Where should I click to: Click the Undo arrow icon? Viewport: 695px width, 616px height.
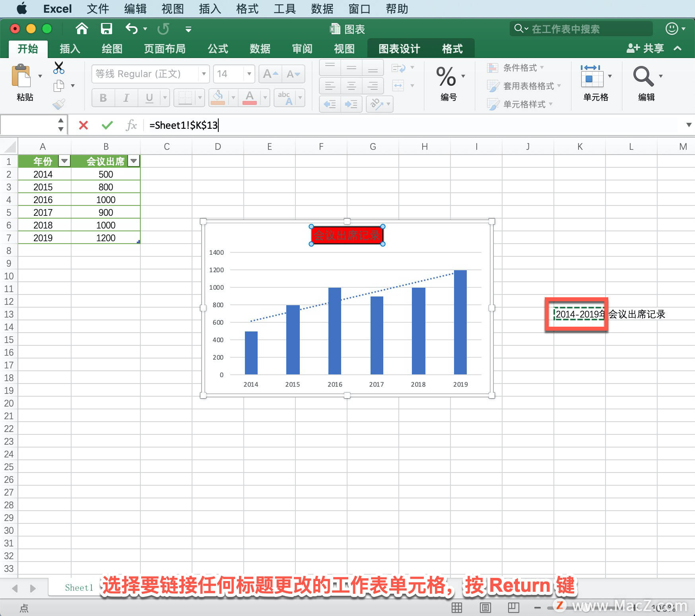pos(131,29)
